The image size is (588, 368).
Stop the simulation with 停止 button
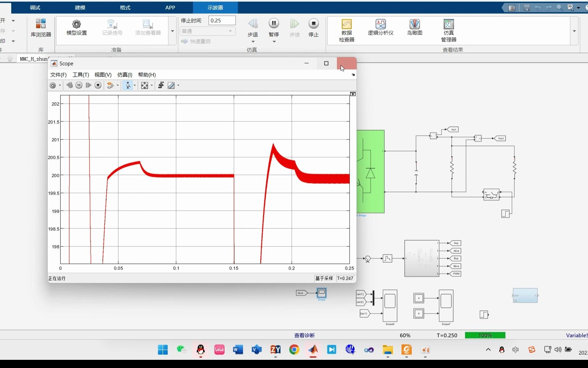[313, 28]
